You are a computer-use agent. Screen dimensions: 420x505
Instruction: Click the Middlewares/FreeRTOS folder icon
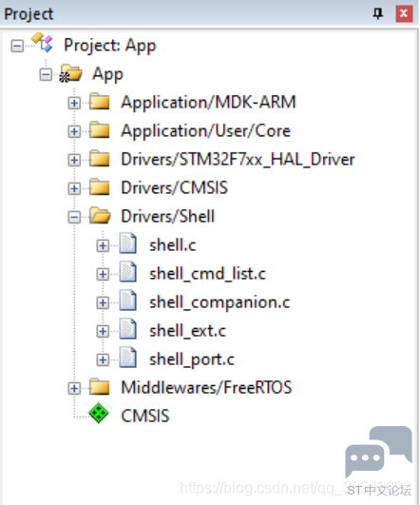click(x=100, y=386)
